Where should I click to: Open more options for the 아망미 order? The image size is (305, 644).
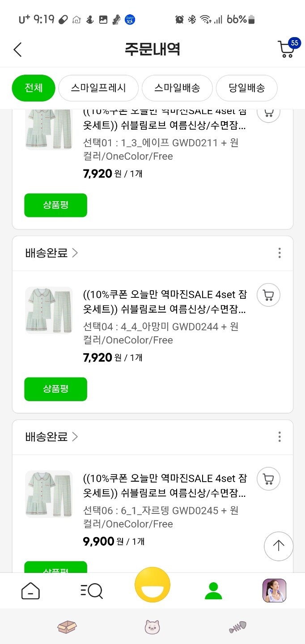coord(280,253)
